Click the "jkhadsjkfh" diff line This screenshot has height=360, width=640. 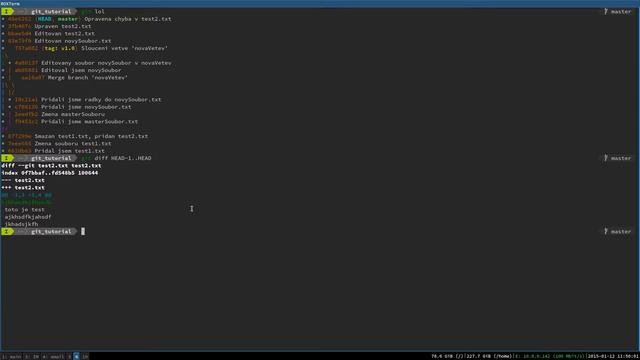pos(21,224)
